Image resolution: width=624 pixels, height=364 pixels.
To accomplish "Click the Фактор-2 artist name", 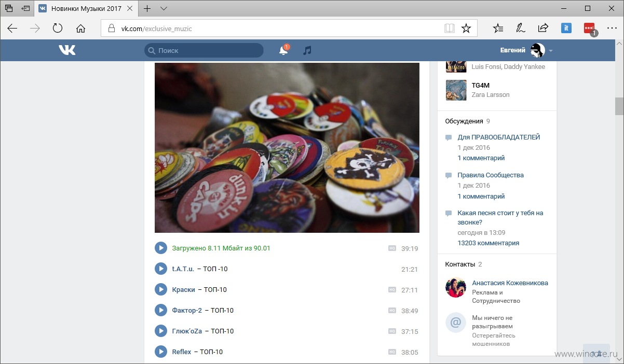I will pyautogui.click(x=187, y=311).
